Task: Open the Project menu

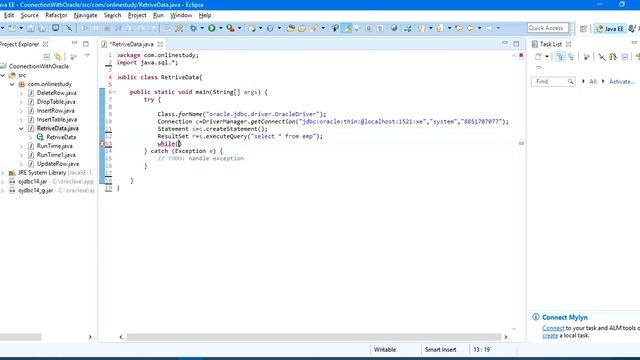Action: point(137,15)
